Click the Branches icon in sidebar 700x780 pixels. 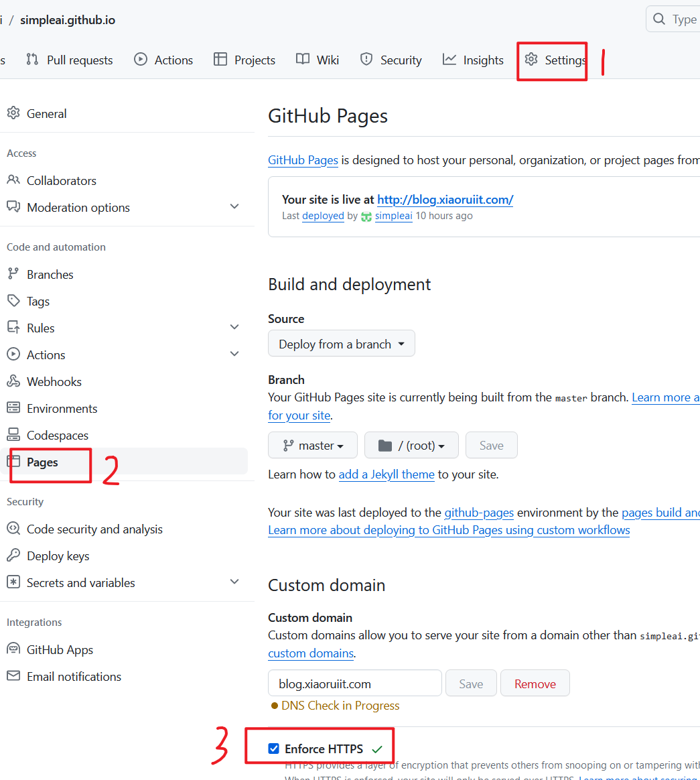13,274
